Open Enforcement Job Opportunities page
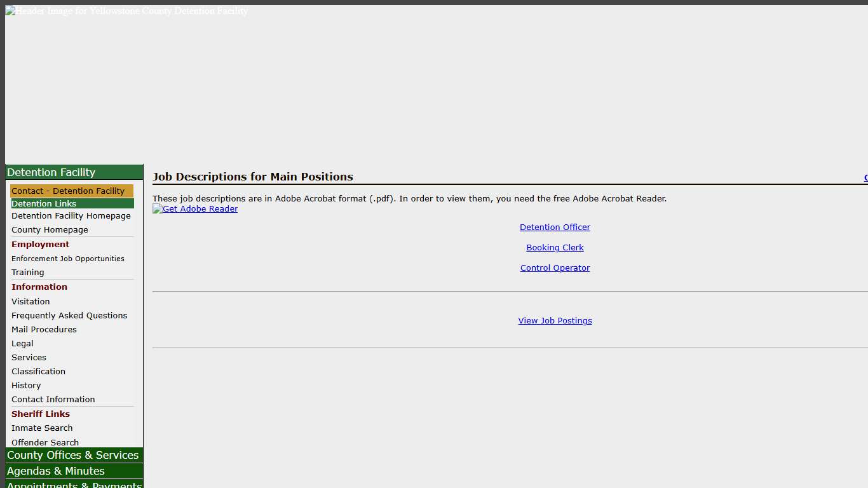 (x=68, y=259)
